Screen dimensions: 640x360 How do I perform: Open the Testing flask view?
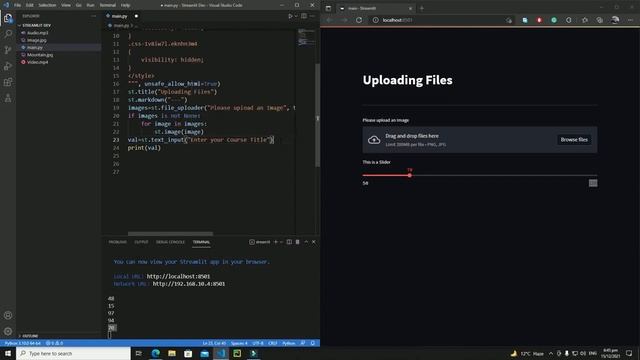click(8, 98)
